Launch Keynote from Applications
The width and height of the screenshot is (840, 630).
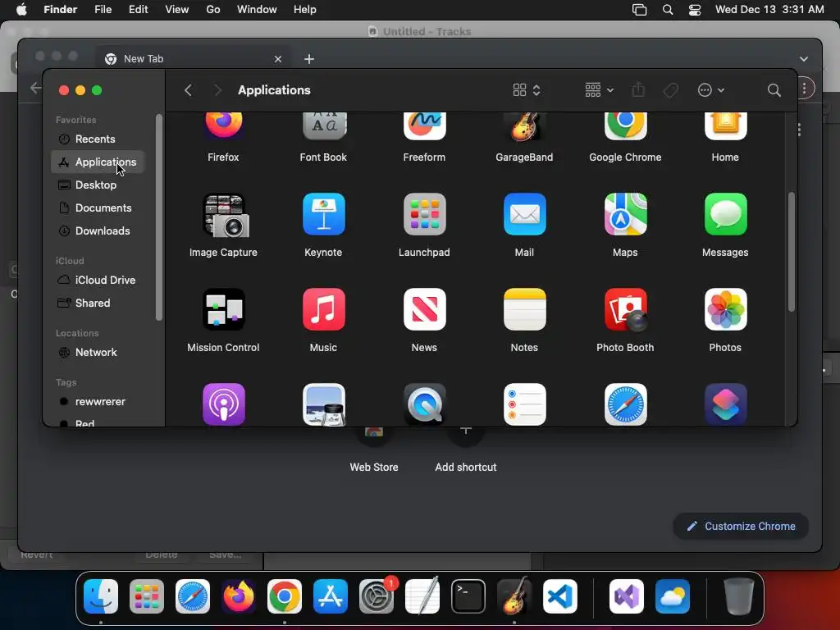click(323, 214)
